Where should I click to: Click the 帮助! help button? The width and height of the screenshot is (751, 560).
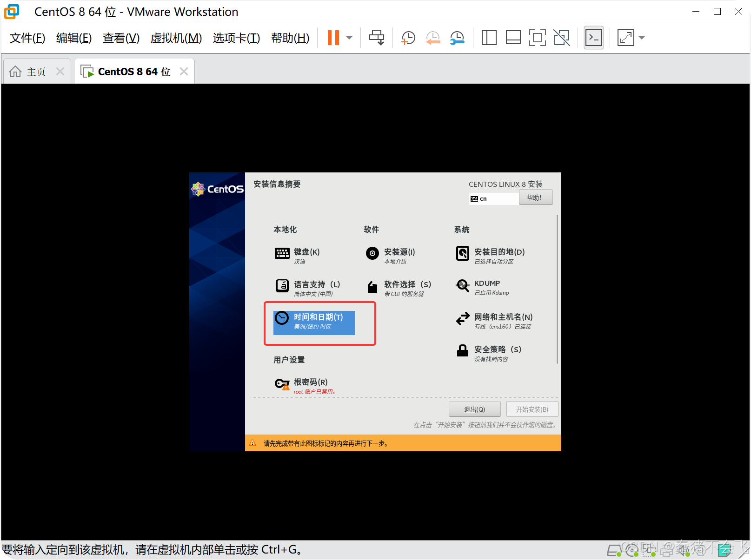[536, 198]
